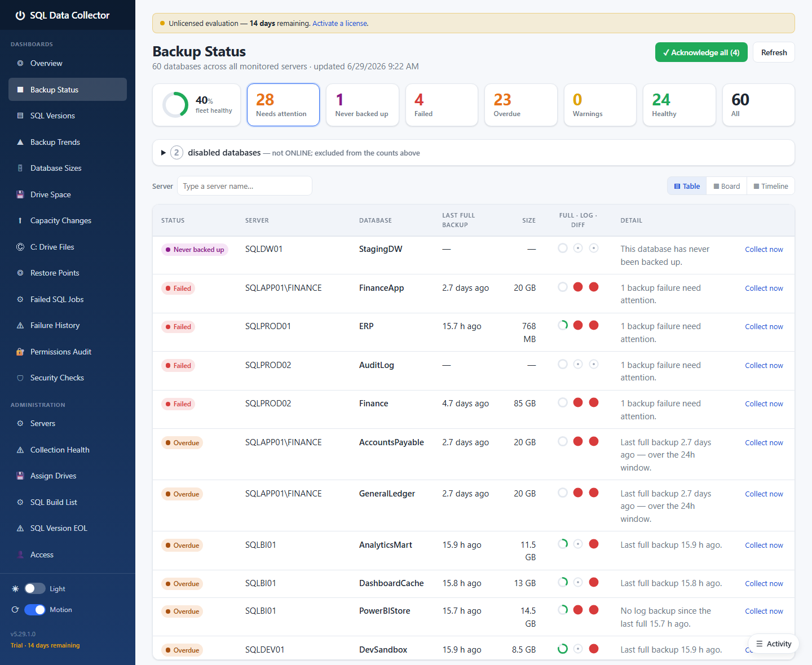Viewport: 812px width, 665px height.
Task: Click the Servers gear icon in Administration
Action: tap(20, 424)
